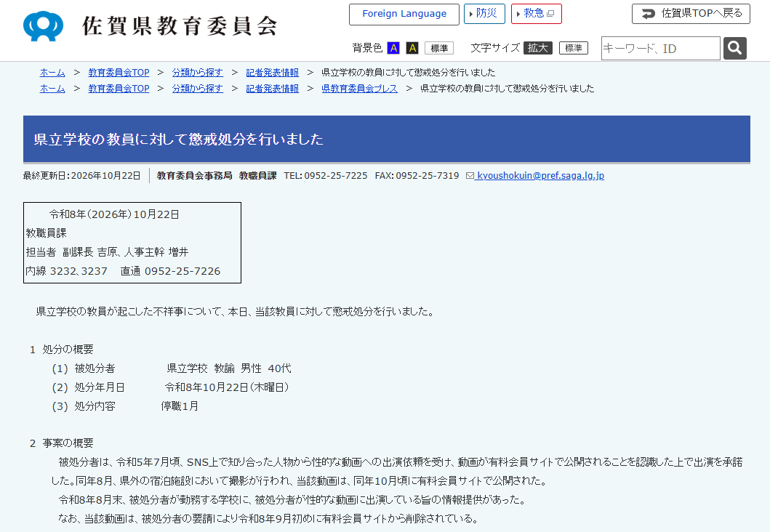
Task: Click 記者発表情報 in the first breadcrumb row
Action: pos(273,73)
